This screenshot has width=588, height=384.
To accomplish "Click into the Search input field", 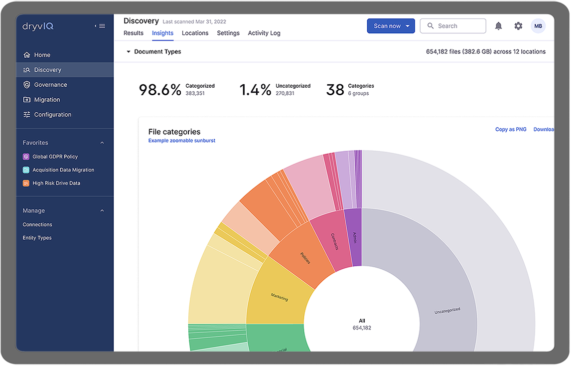I will 453,26.
